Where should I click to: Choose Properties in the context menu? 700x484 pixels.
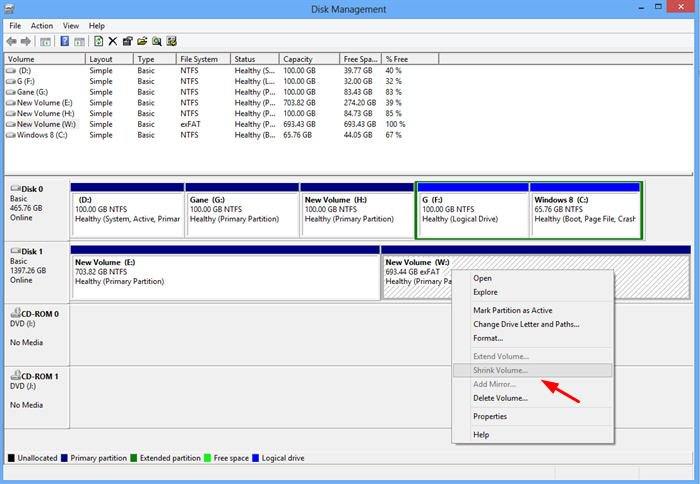(533, 416)
